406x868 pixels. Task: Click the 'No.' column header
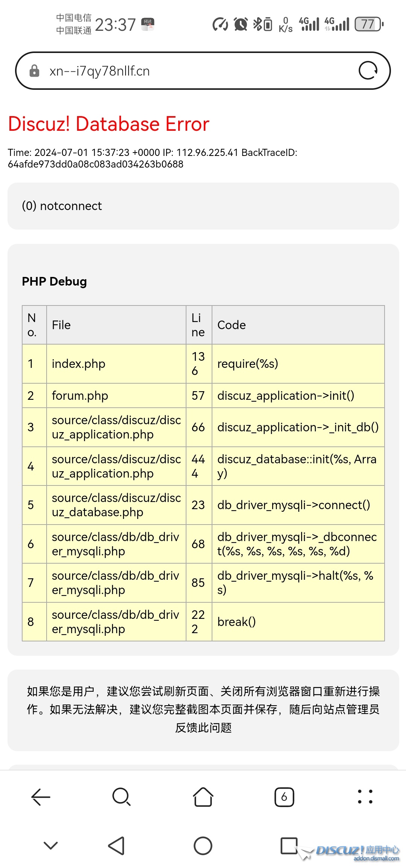tap(34, 325)
